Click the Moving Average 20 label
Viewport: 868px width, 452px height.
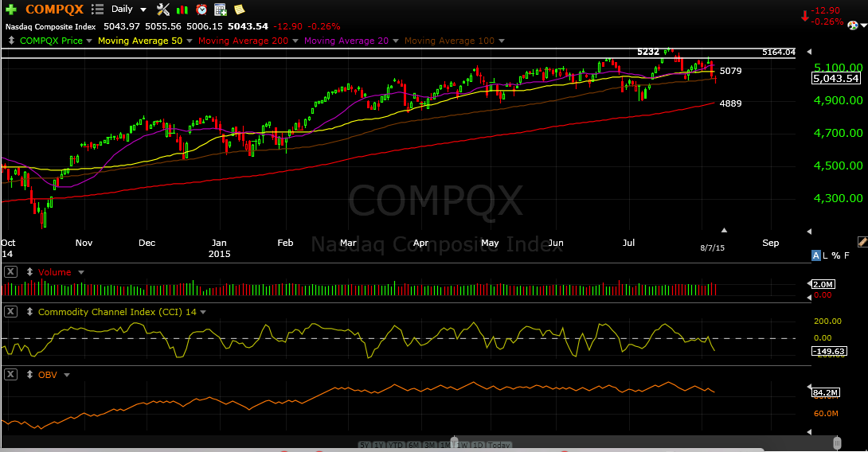click(x=346, y=41)
